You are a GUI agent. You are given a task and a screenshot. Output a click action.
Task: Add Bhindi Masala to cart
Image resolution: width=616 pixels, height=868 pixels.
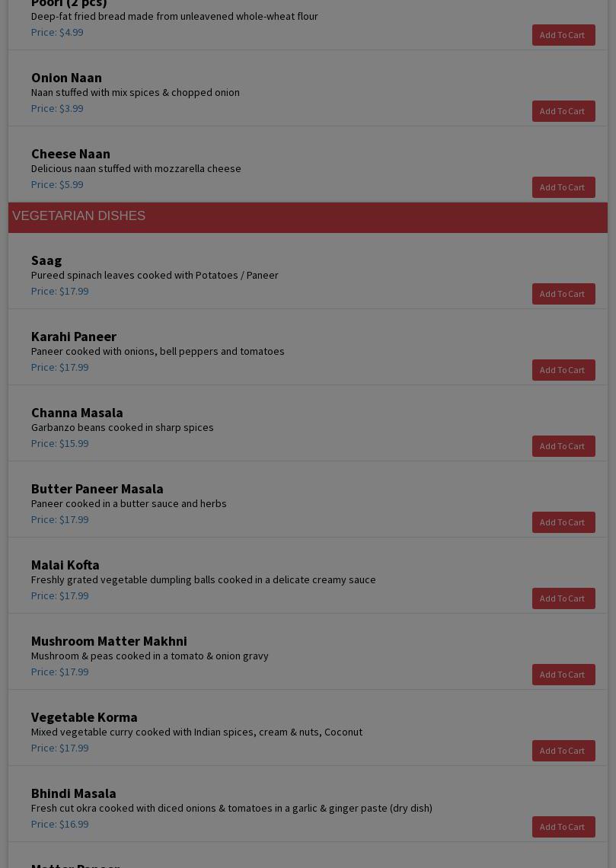coord(563,827)
